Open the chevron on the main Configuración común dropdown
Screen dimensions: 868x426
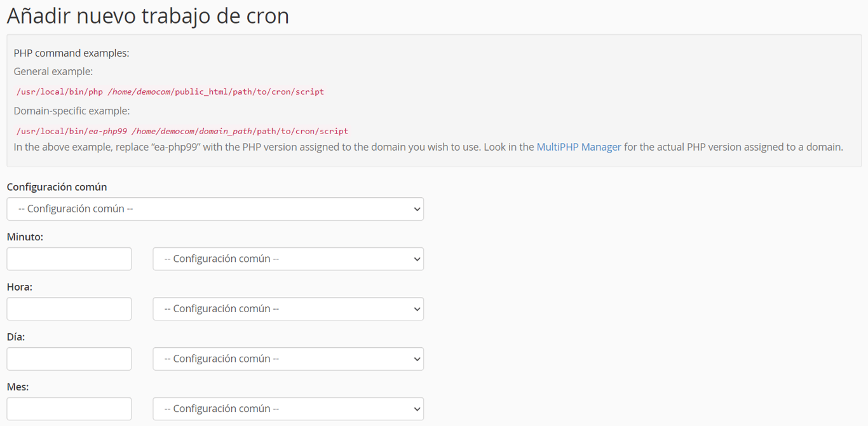[x=416, y=209]
